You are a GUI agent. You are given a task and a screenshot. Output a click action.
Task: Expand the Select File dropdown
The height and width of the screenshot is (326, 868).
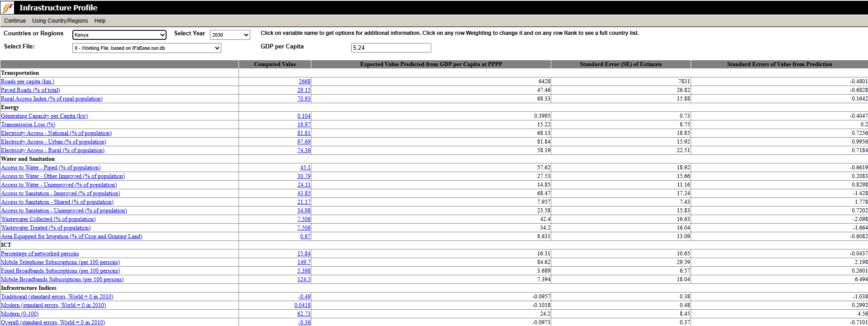(147, 48)
